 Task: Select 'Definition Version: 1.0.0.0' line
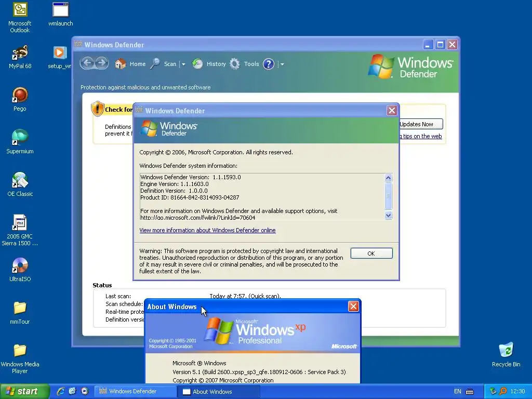point(174,191)
